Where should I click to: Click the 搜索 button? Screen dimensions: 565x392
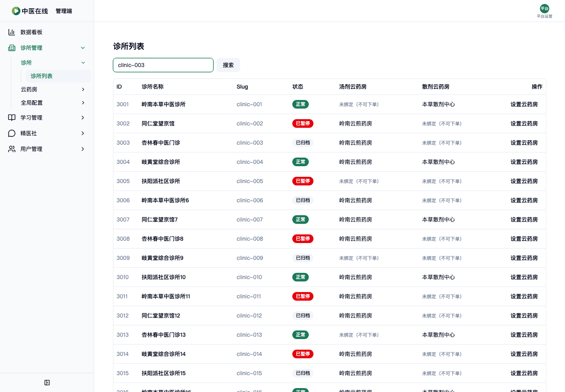tap(228, 65)
